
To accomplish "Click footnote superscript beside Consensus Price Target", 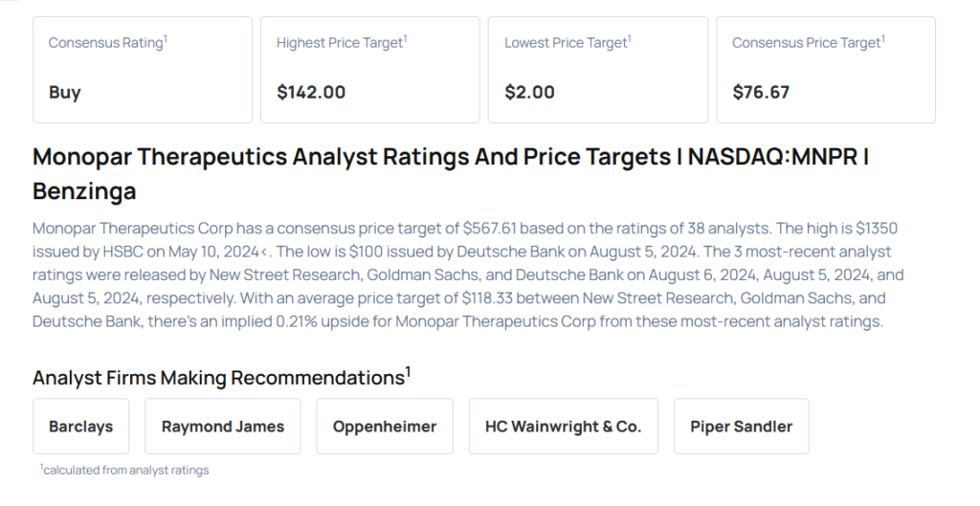I will pos(882,38).
